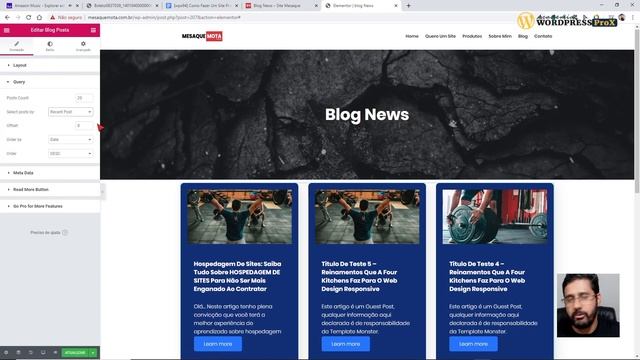640x360 pixels.
Task: Open the Título De Teste 4 post title
Action: coord(487,276)
